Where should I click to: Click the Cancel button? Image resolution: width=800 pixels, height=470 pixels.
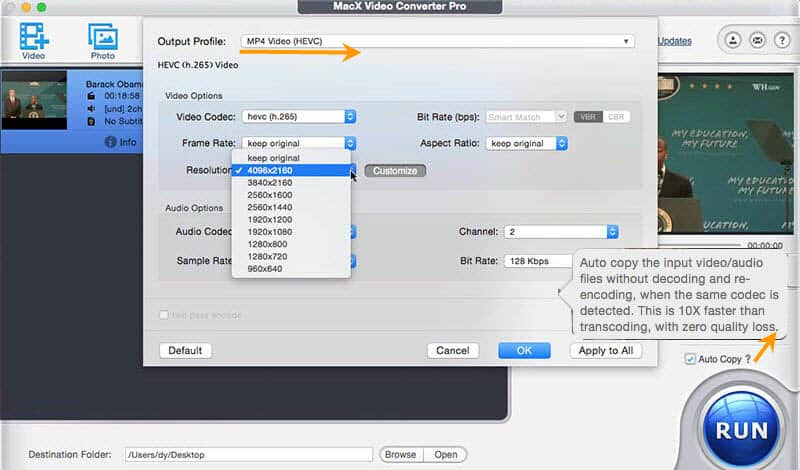click(453, 351)
